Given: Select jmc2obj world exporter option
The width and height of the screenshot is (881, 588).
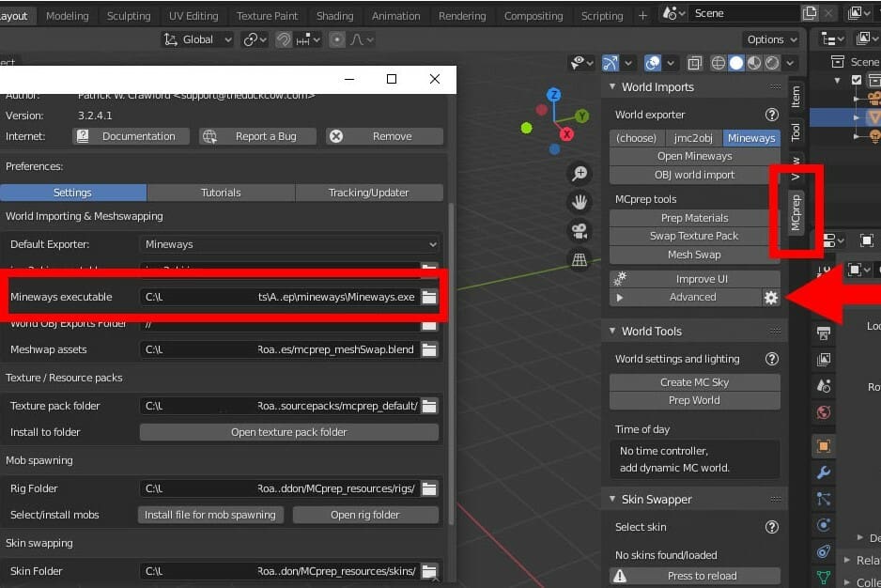Looking at the screenshot, I should (694, 138).
